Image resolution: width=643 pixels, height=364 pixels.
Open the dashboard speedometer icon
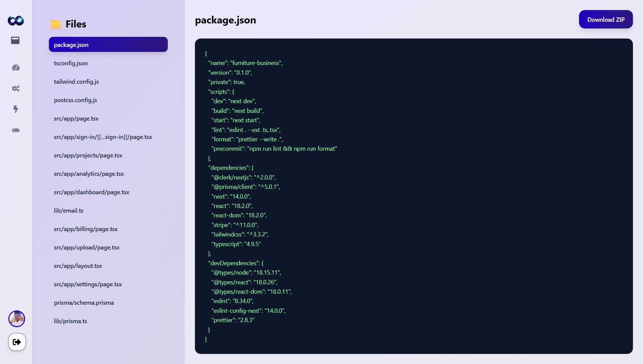[16, 68]
